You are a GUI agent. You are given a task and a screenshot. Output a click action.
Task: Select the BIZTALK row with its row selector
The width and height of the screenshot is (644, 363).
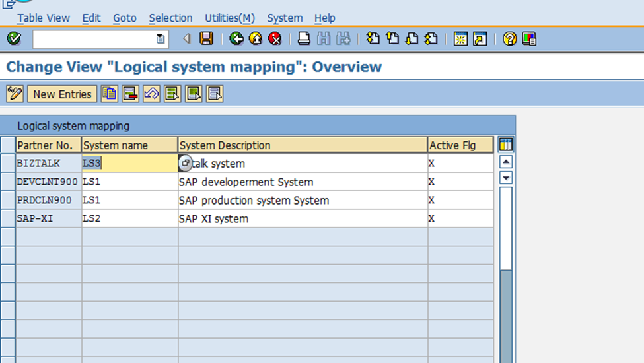pyautogui.click(x=8, y=163)
